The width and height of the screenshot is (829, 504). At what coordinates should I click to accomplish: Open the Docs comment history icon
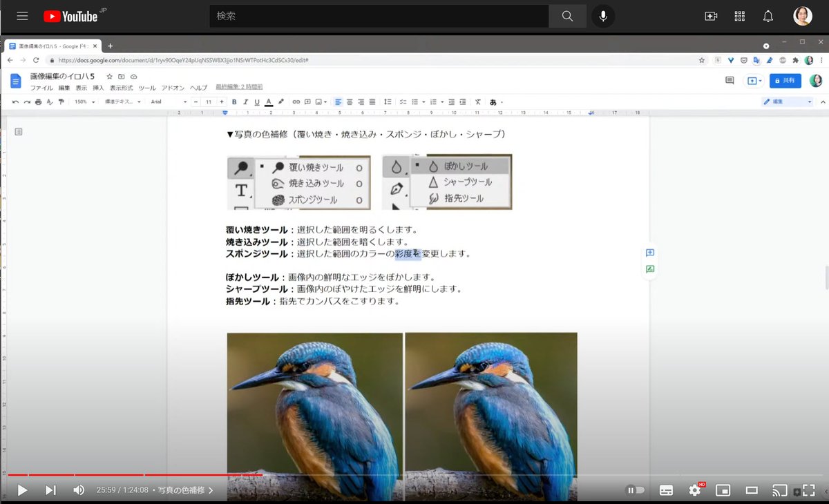(730, 81)
